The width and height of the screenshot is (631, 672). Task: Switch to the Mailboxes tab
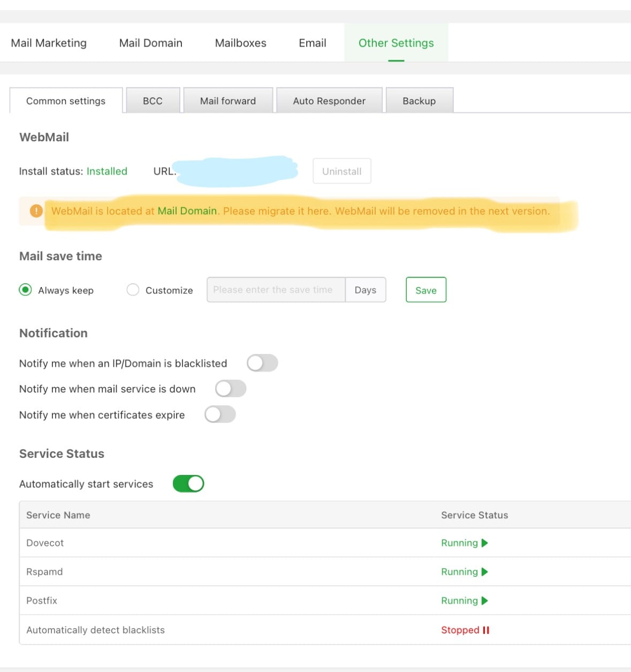coord(240,43)
